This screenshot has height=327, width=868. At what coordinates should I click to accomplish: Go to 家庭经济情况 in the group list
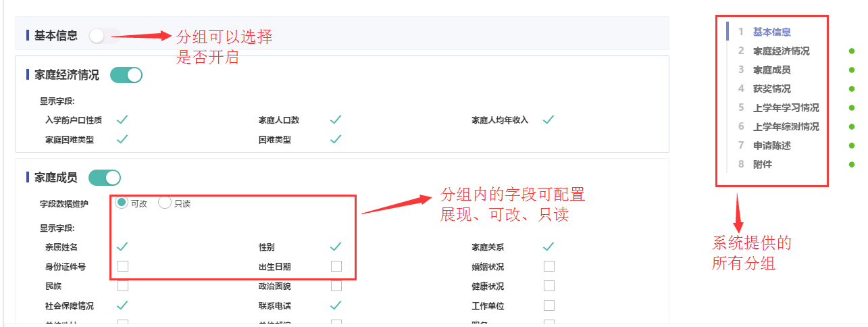781,51
